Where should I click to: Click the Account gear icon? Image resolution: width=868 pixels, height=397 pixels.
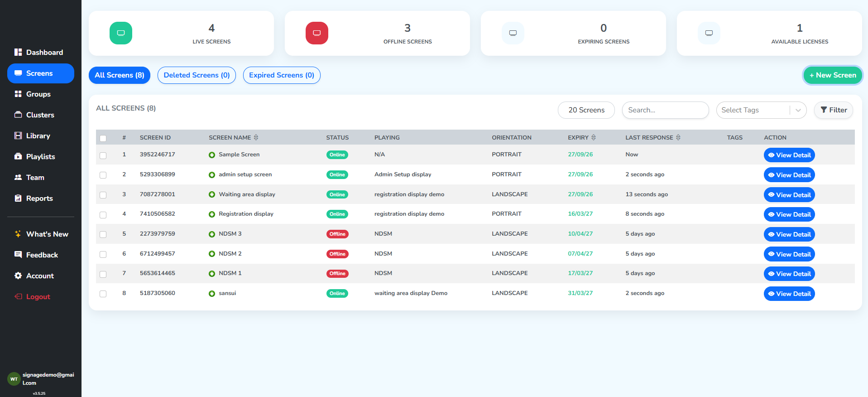pos(18,276)
